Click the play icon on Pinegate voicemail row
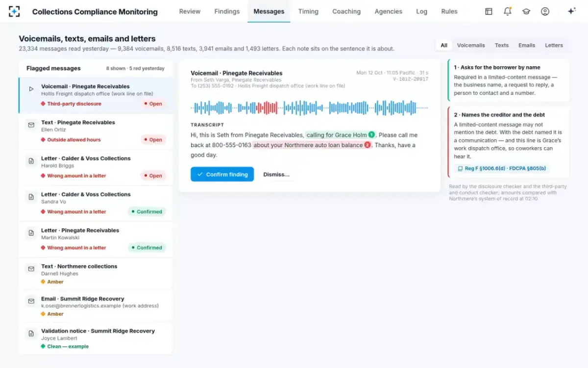Screen dimensions: 588x368 click(x=31, y=89)
